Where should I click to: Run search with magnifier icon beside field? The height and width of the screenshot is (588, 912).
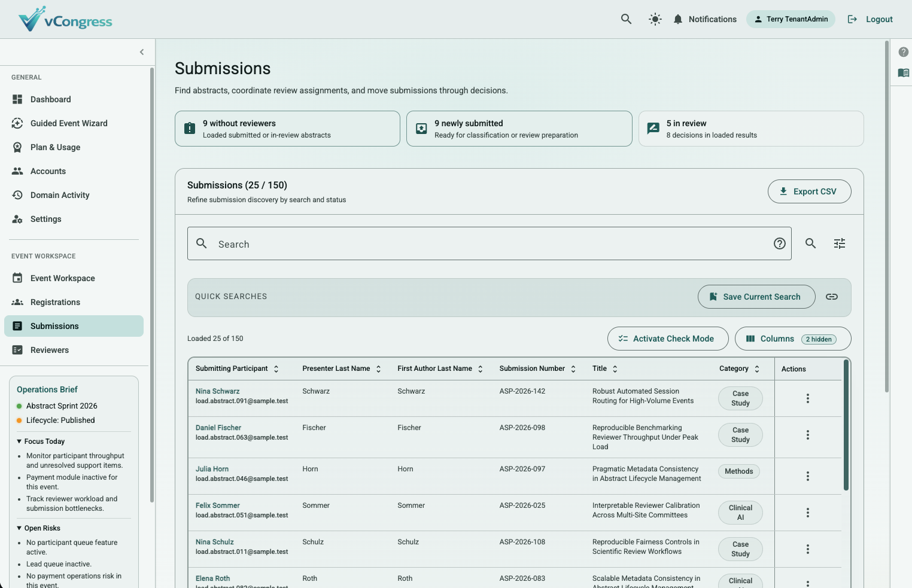coord(810,243)
